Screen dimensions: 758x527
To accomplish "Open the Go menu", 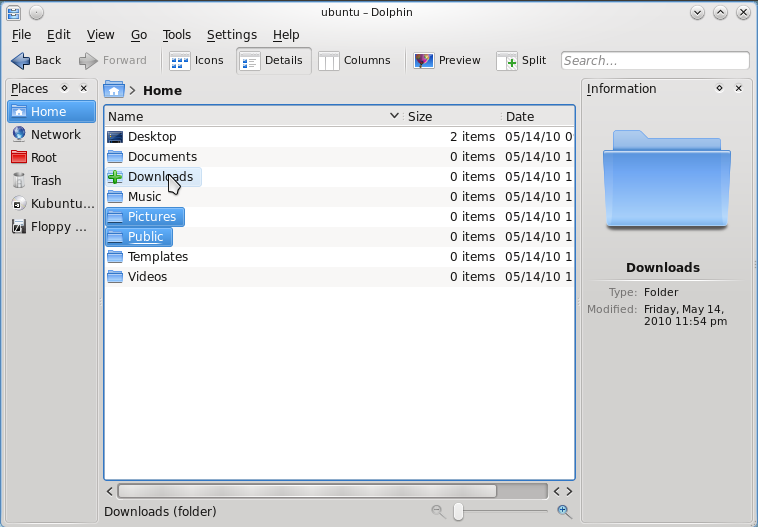I will (x=139, y=35).
